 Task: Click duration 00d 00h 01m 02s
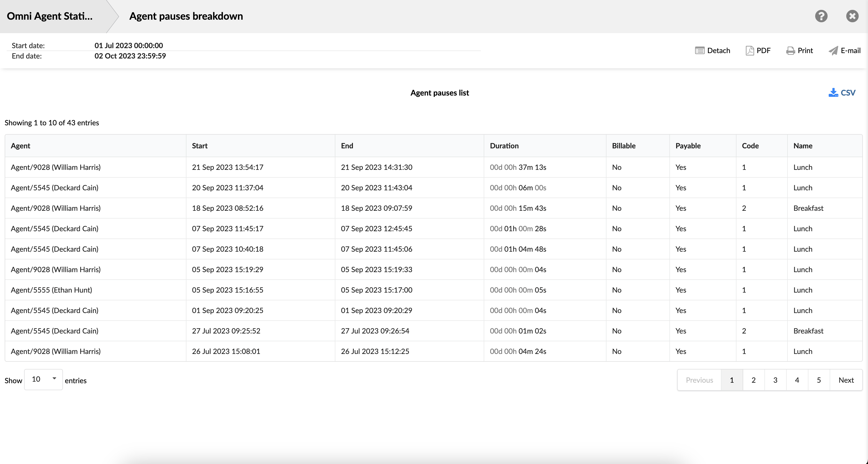point(518,331)
